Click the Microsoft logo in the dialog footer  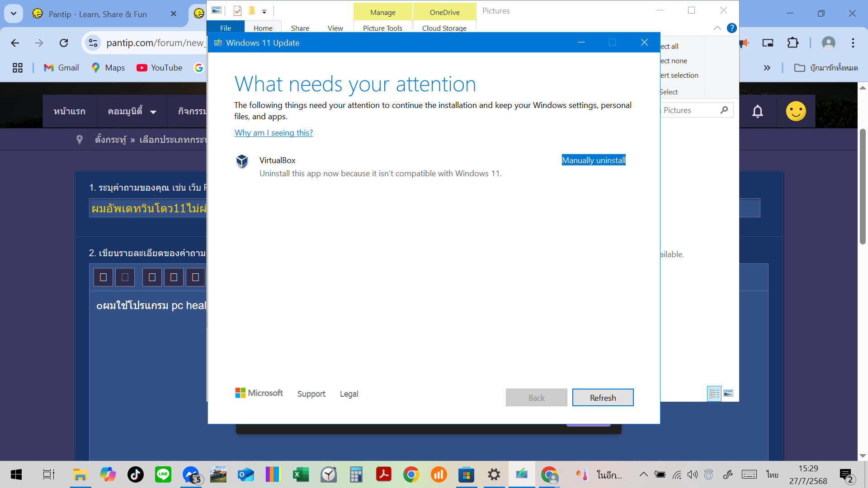point(259,393)
